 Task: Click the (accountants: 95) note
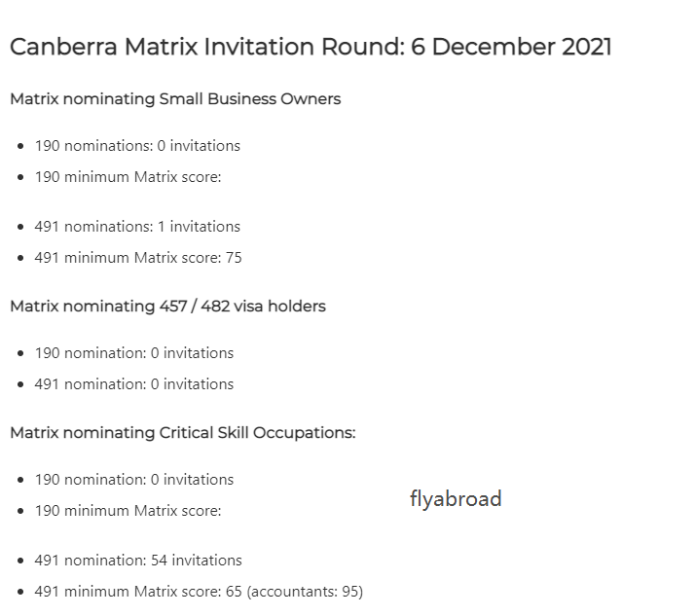pyautogui.click(x=305, y=592)
